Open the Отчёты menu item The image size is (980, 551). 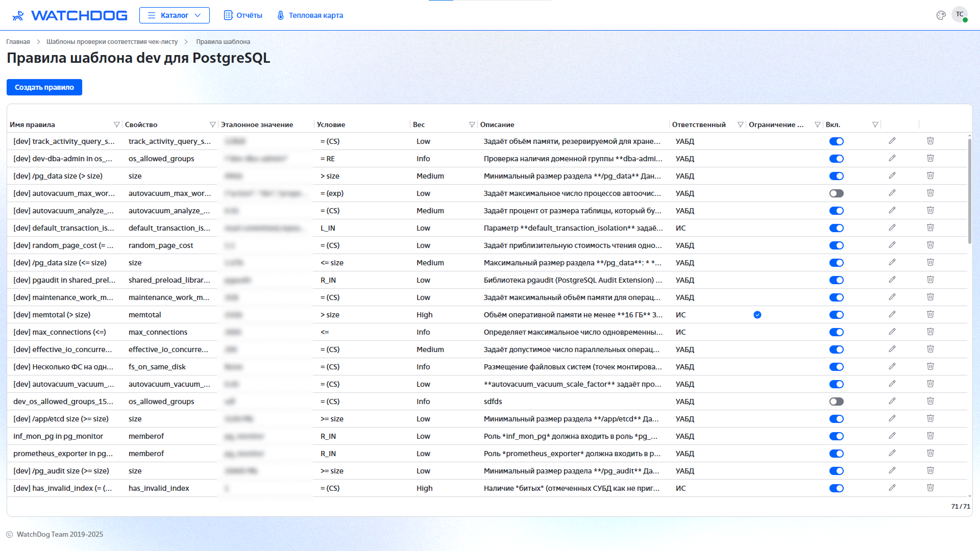243,15
